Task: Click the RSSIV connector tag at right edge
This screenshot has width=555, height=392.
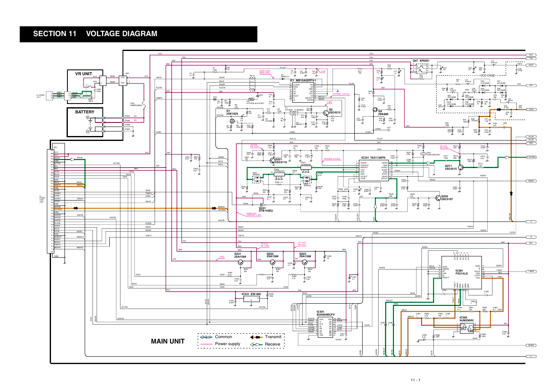Action: click(x=531, y=181)
